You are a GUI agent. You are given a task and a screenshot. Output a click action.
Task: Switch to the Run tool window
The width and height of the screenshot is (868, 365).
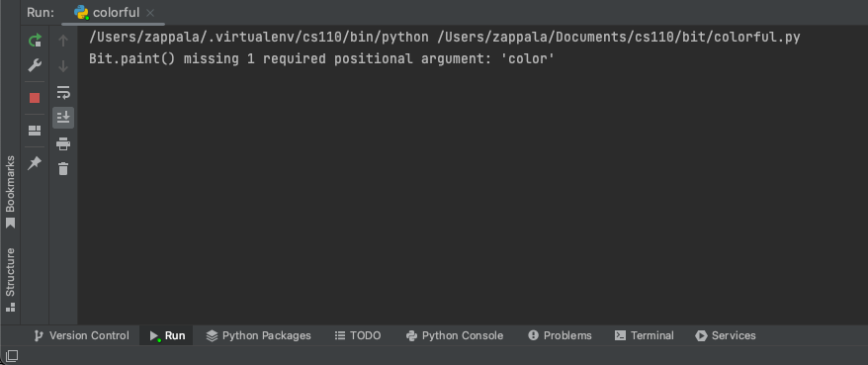click(167, 335)
